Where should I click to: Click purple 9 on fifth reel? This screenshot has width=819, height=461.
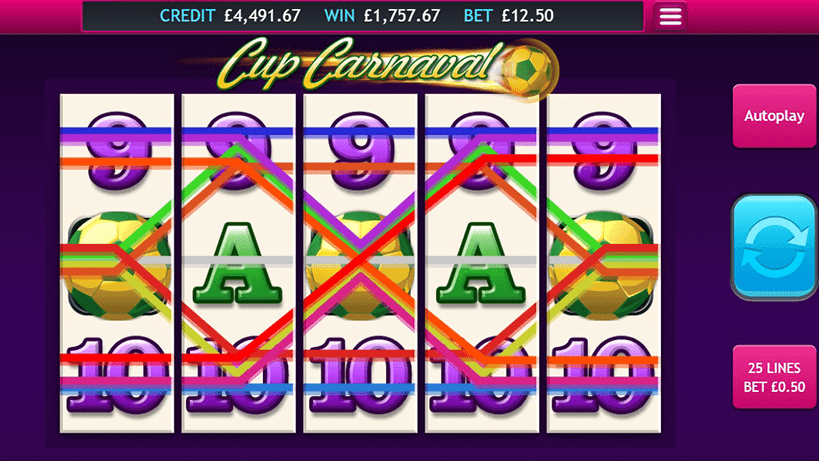(603, 151)
